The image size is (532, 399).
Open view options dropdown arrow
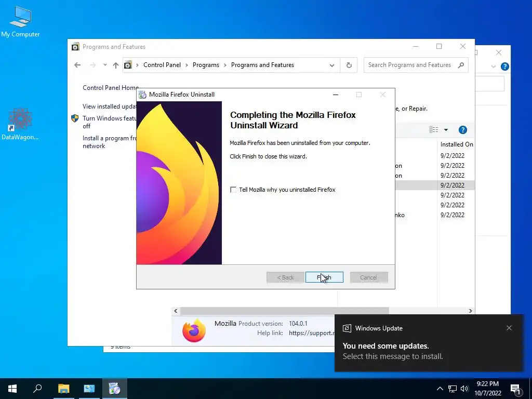coord(446,129)
